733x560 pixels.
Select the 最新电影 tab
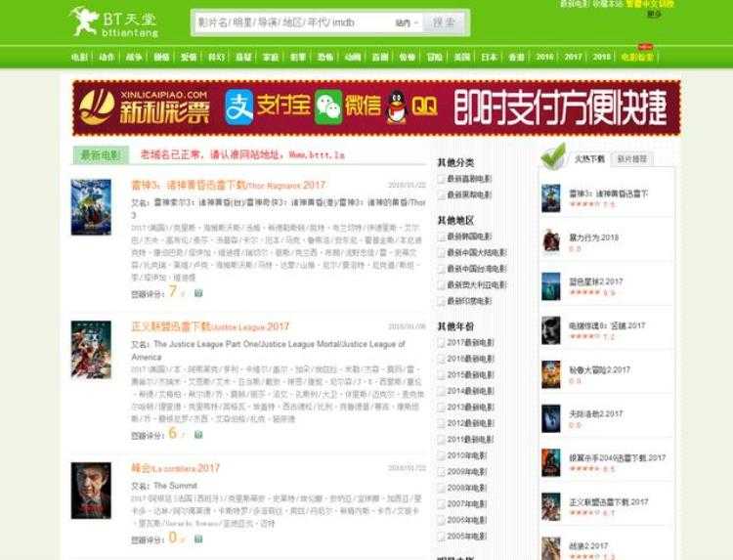pos(101,155)
